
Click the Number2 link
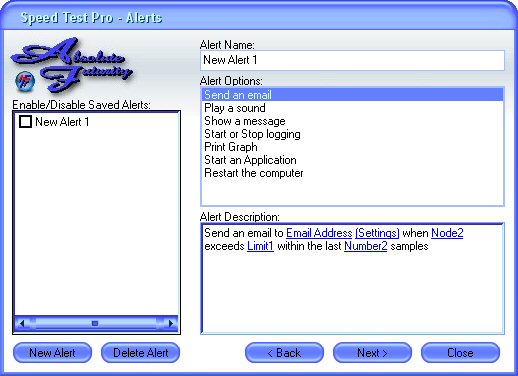pos(366,246)
